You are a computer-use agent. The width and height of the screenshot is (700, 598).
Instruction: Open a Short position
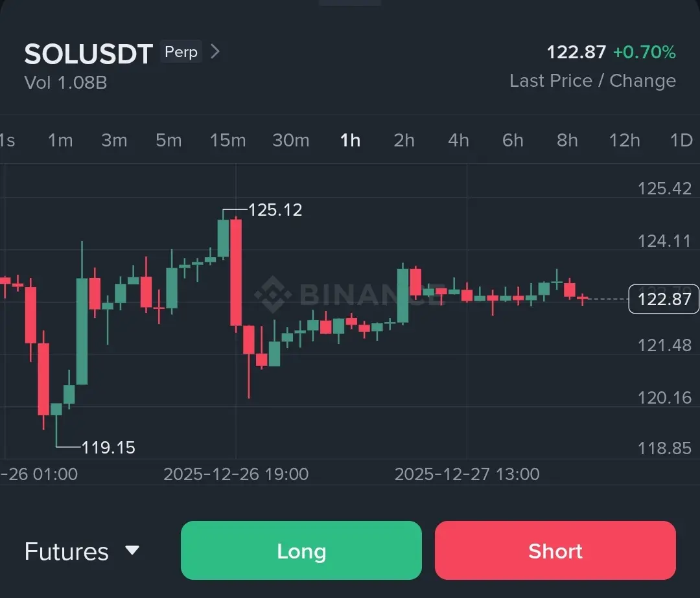point(555,550)
